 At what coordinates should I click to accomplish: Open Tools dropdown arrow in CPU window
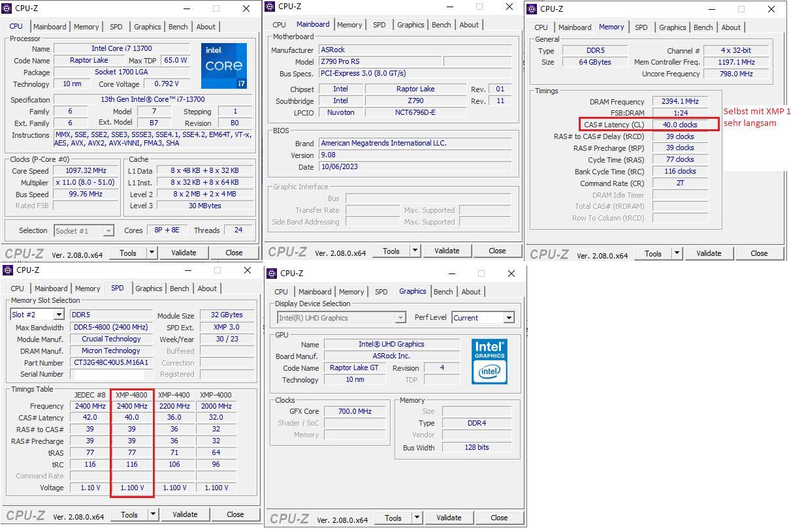coord(152,253)
